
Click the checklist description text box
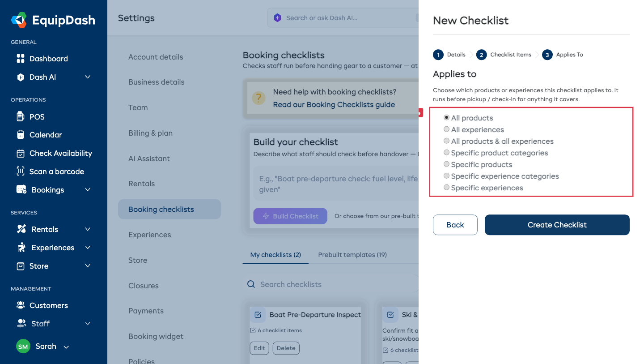pyautogui.click(x=336, y=184)
